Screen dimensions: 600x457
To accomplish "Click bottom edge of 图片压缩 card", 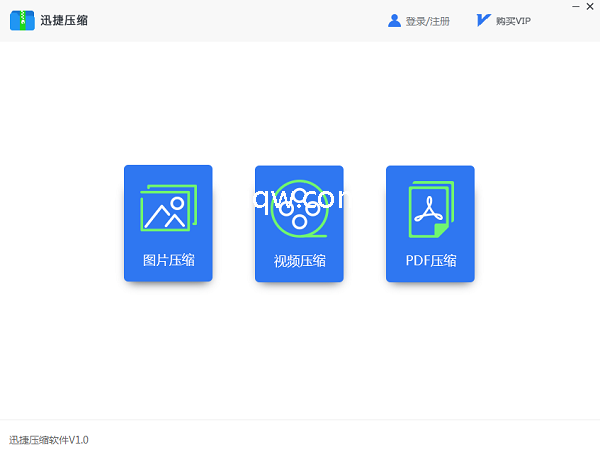I will click(168, 279).
